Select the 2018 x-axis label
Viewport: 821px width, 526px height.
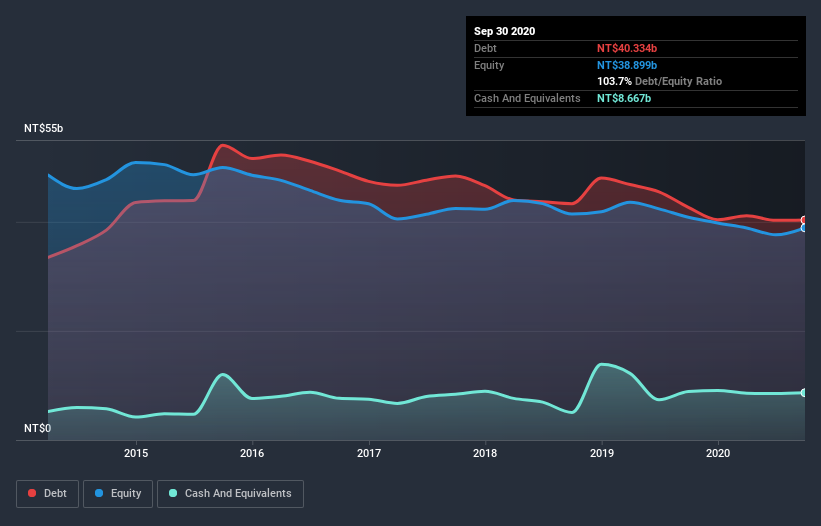pyautogui.click(x=485, y=453)
